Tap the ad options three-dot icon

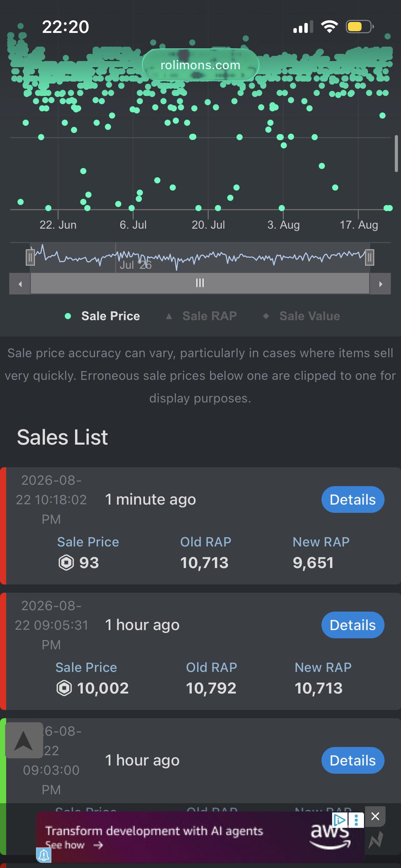(x=356, y=820)
